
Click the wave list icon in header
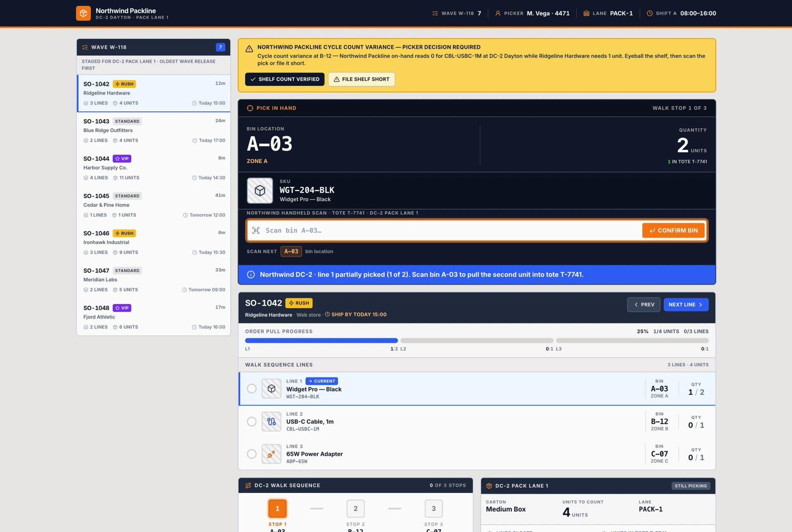coord(435,13)
